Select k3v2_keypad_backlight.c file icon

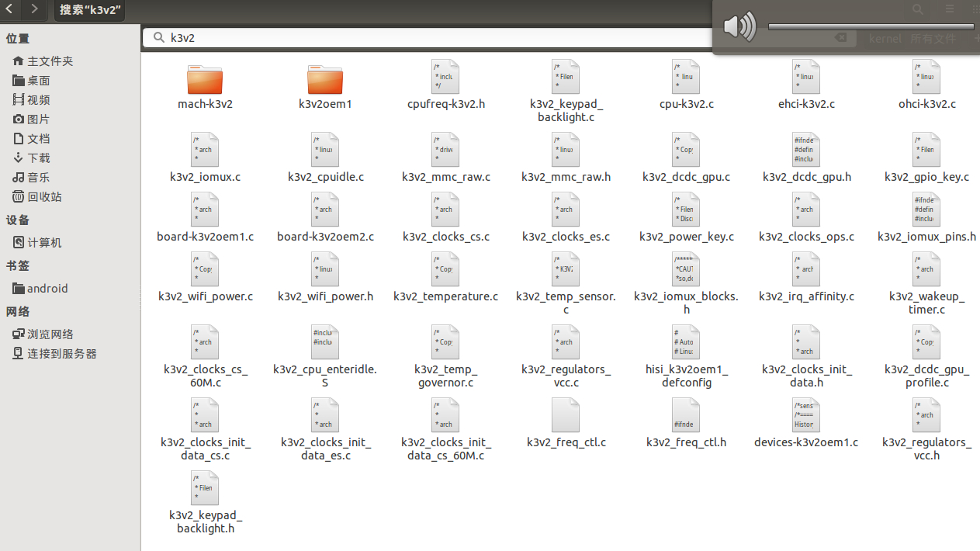pos(566,77)
